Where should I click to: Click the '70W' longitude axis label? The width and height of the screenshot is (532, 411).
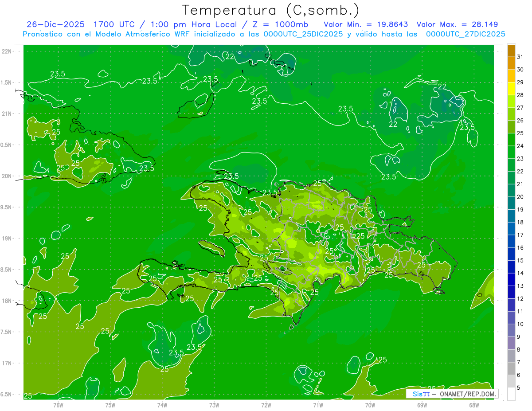point(370,405)
